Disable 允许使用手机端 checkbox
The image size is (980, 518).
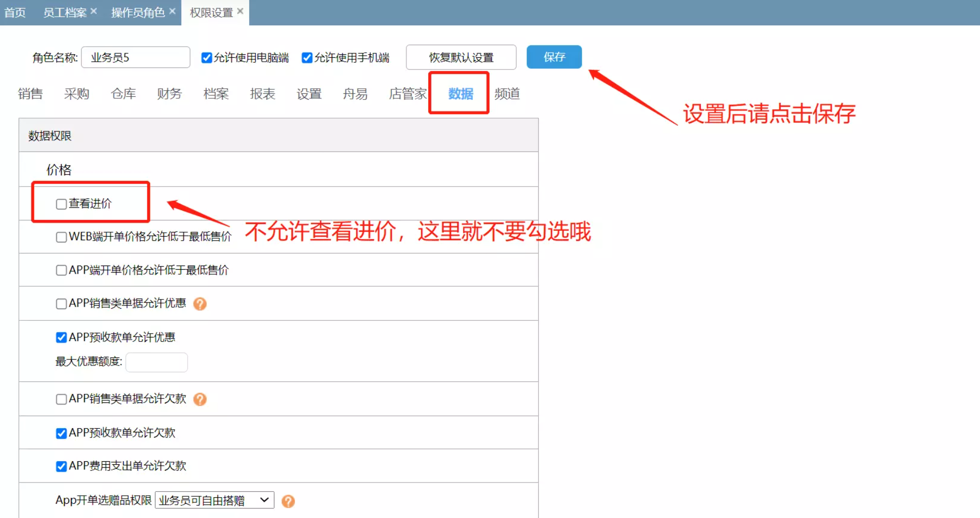tap(307, 58)
